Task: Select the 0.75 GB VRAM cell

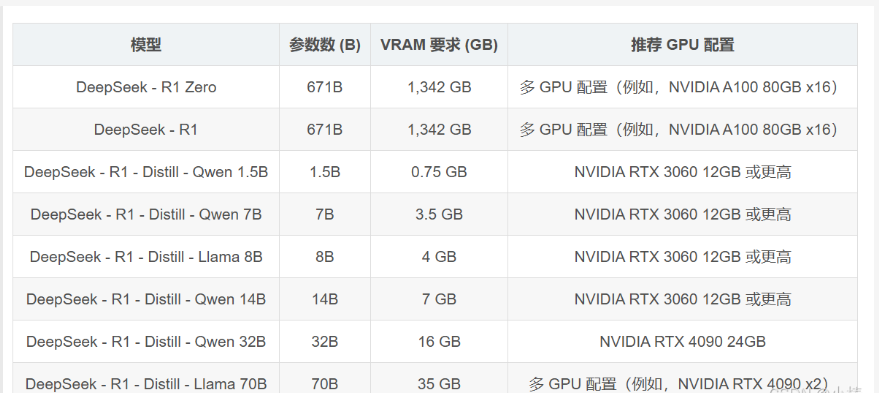Action: pos(439,172)
